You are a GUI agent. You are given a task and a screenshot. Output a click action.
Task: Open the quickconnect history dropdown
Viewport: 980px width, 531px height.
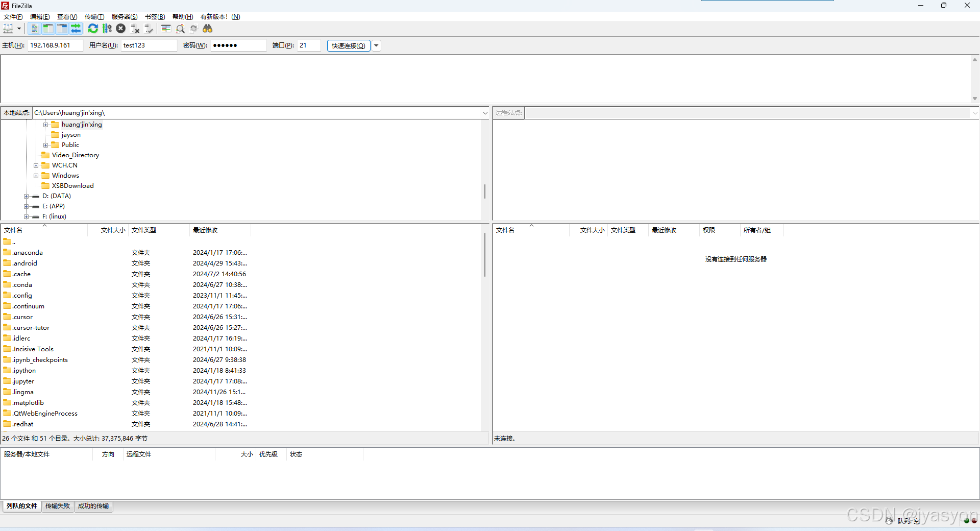pyautogui.click(x=376, y=45)
